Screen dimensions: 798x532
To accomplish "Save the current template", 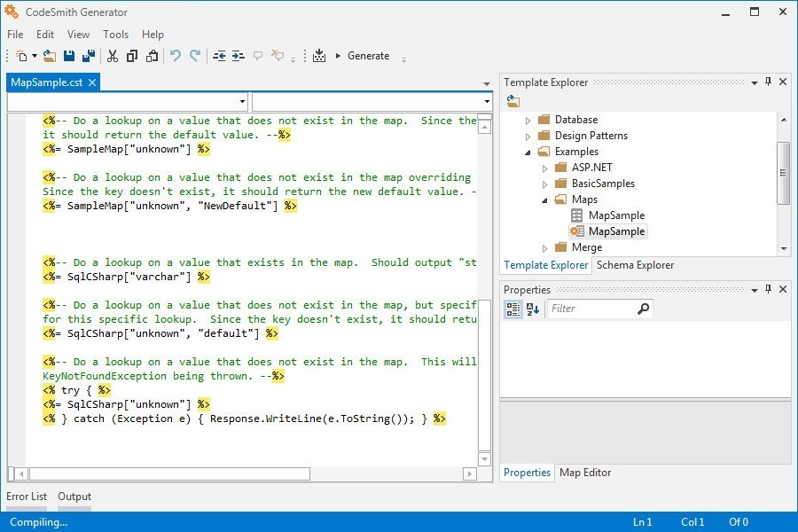I will [69, 56].
